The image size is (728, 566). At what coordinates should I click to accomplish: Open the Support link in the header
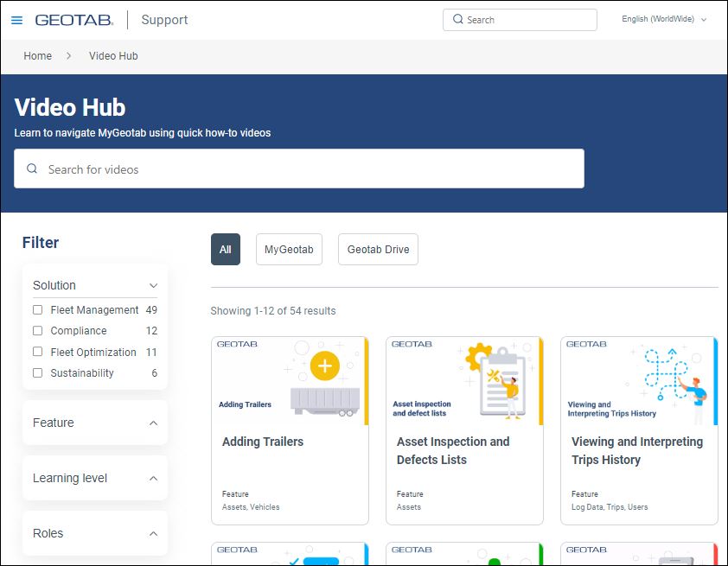(x=164, y=20)
